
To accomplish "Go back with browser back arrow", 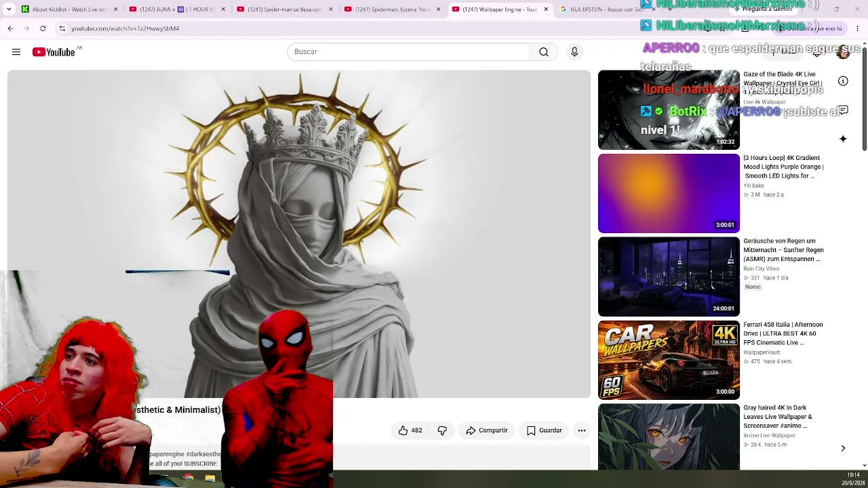I will (x=10, y=28).
